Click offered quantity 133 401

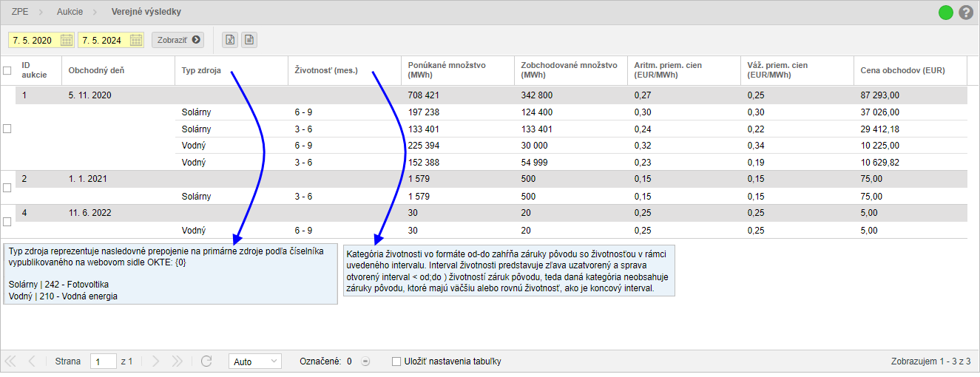(424, 129)
